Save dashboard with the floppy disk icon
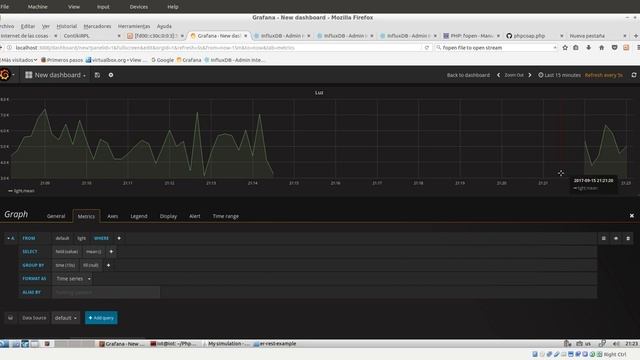 coord(97,75)
